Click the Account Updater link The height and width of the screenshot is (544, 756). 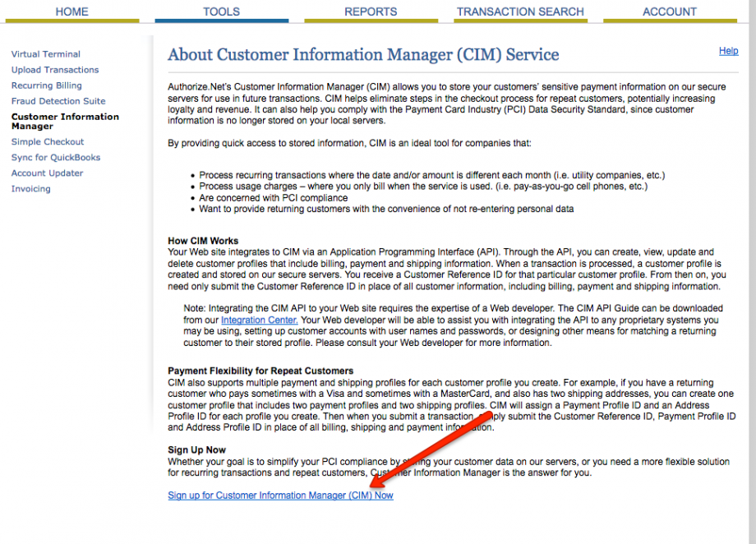coord(48,173)
